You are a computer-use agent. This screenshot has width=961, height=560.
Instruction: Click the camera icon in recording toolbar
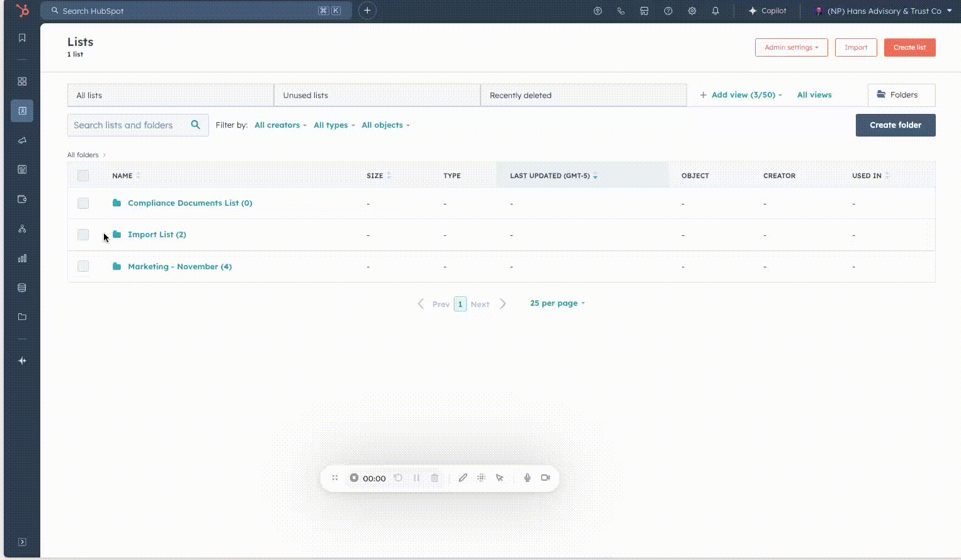pos(545,478)
